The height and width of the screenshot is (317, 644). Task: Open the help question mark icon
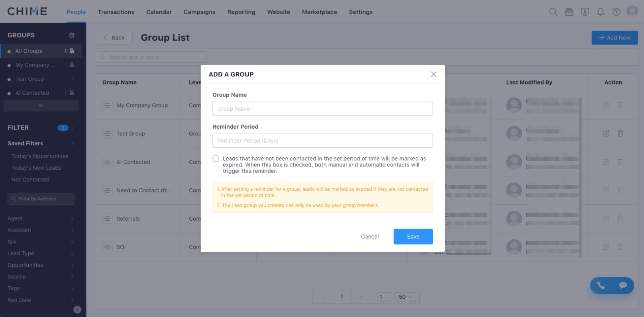pyautogui.click(x=616, y=12)
